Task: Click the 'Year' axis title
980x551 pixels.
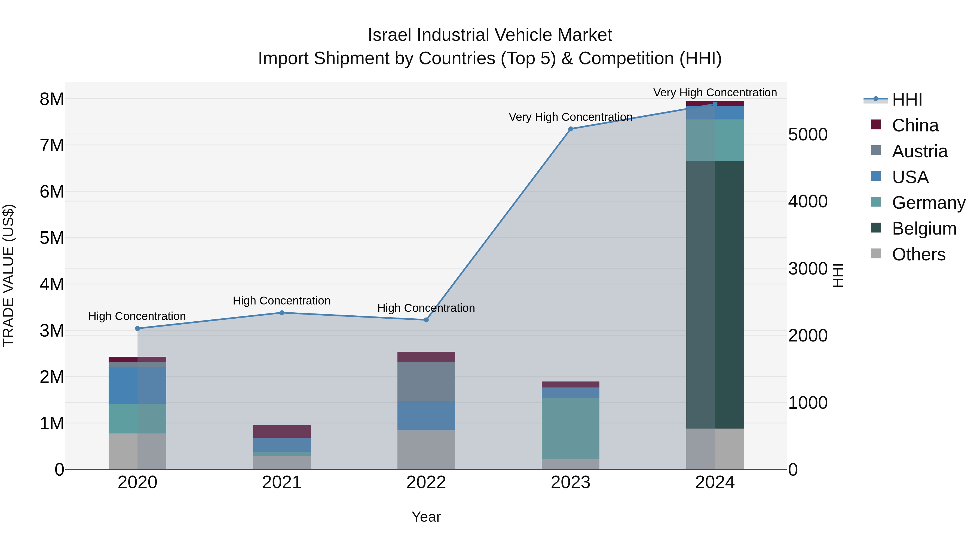Action: pyautogui.click(x=426, y=517)
